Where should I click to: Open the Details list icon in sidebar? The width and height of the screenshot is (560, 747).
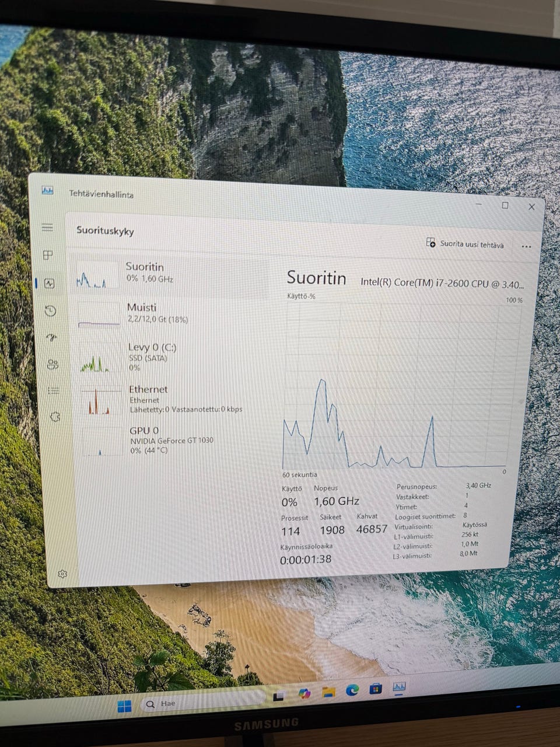pyautogui.click(x=54, y=390)
